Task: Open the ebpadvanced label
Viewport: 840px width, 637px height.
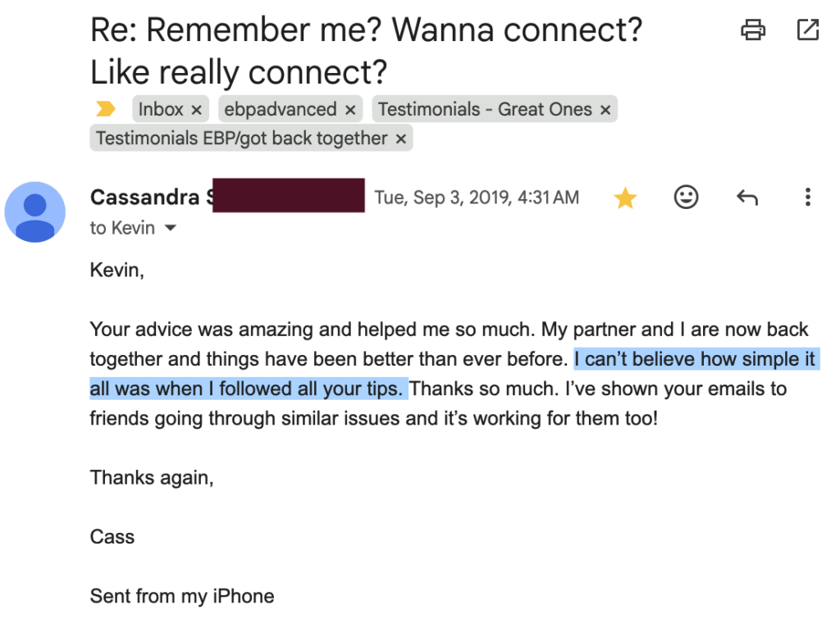Action: pyautogui.click(x=281, y=109)
